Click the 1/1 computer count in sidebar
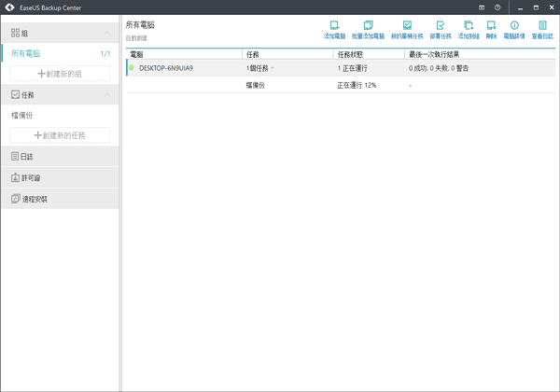Image resolution: width=560 pixels, height=392 pixels. click(x=105, y=54)
